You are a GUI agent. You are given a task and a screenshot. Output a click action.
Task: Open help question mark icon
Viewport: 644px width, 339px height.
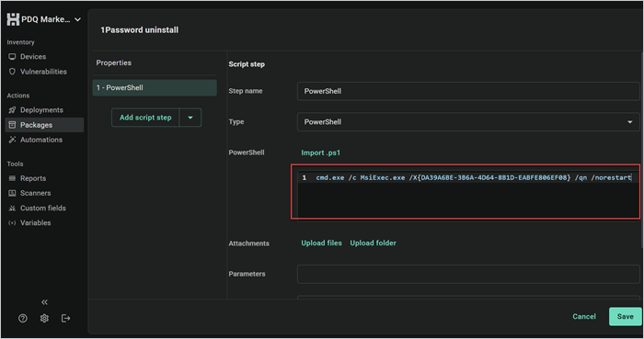(x=23, y=318)
